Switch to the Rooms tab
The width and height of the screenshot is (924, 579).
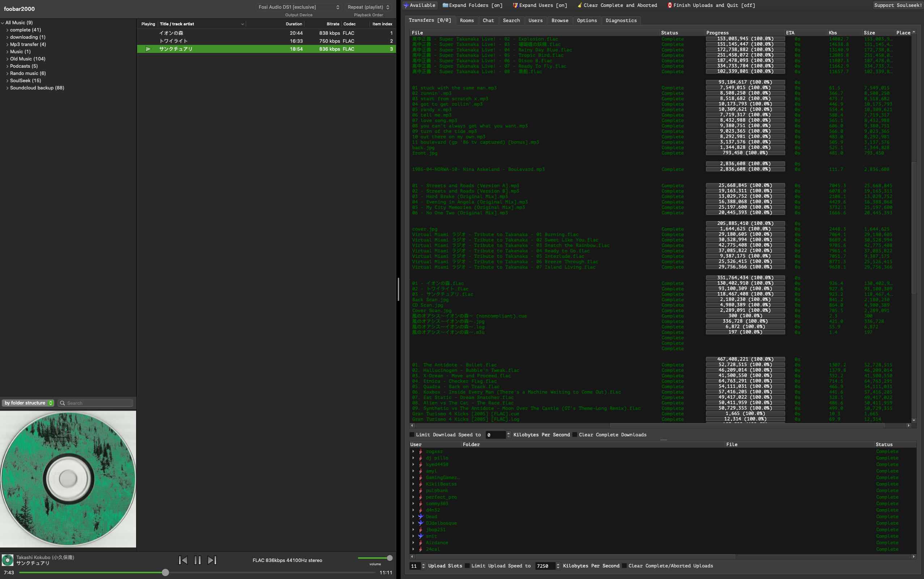coord(467,20)
